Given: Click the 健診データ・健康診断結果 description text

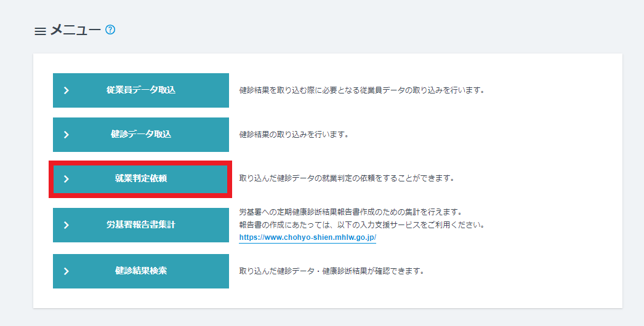Looking at the screenshot, I should point(332,271).
